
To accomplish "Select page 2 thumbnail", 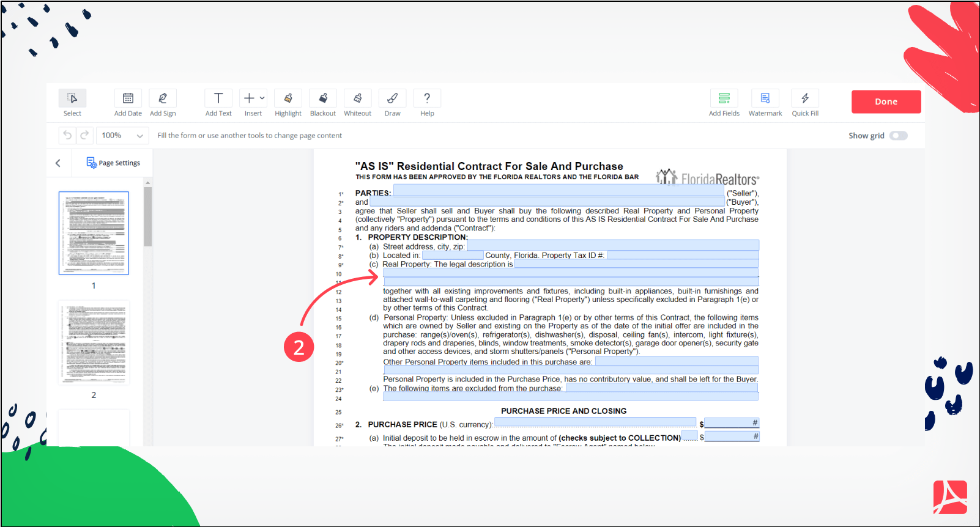I will coord(94,342).
